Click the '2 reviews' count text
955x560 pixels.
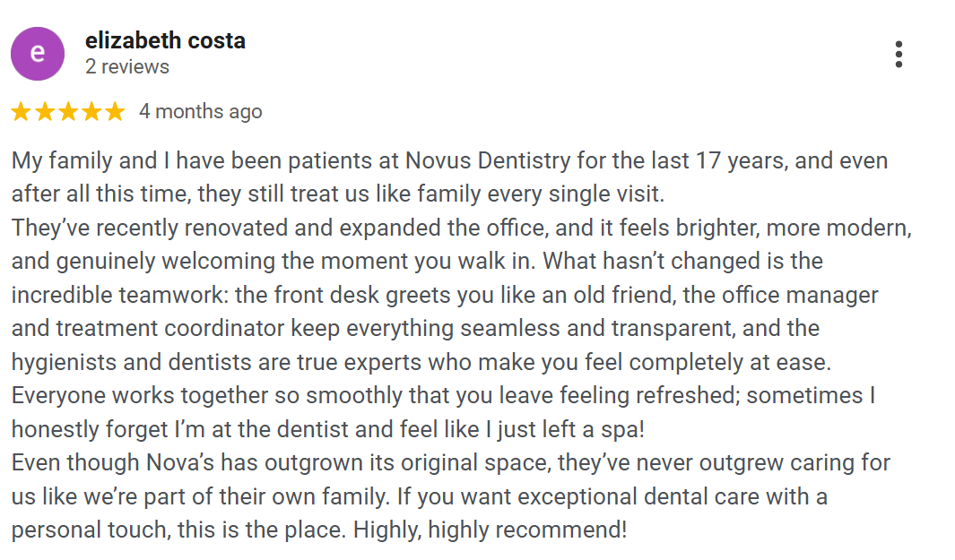coord(126,67)
